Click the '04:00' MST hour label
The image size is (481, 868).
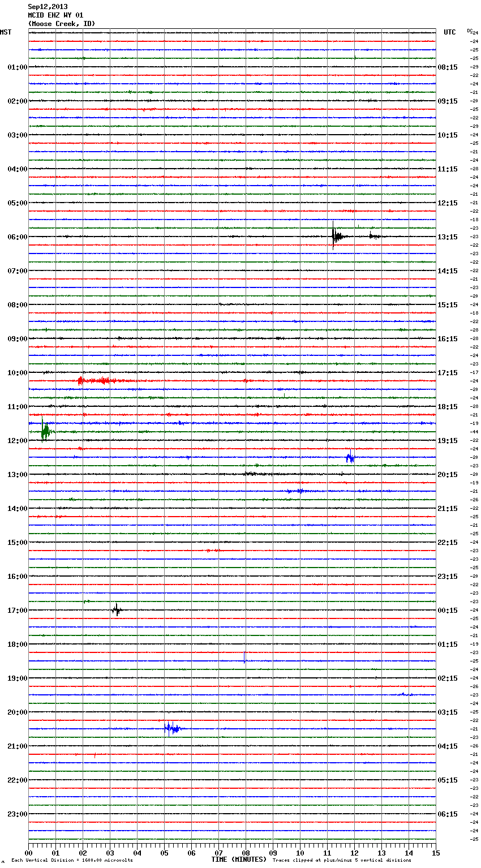pos(18,169)
